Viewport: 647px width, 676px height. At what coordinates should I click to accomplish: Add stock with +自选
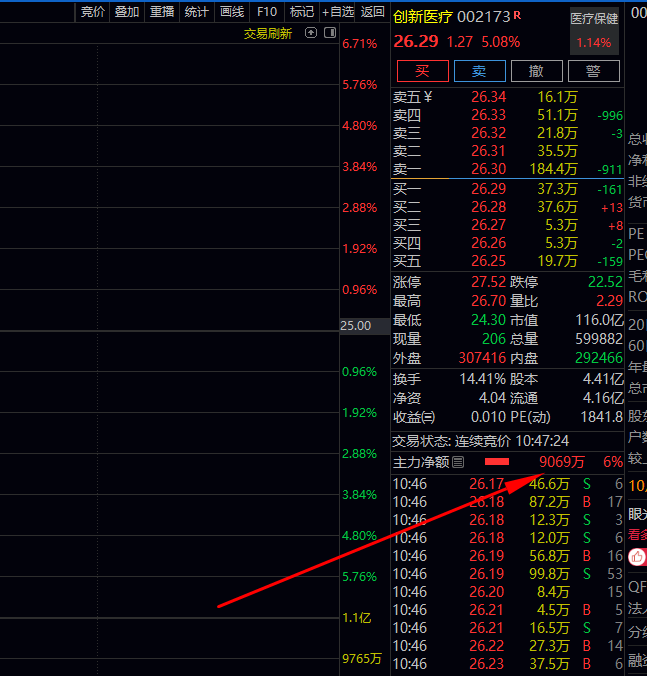pyautogui.click(x=338, y=12)
